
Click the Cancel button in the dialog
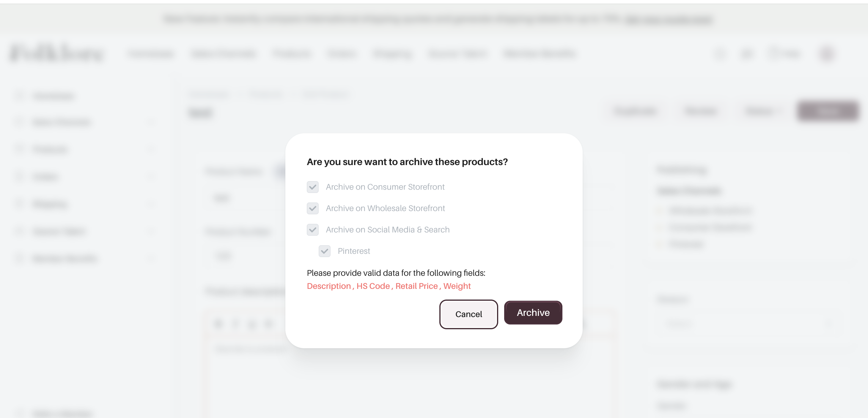pos(468,314)
